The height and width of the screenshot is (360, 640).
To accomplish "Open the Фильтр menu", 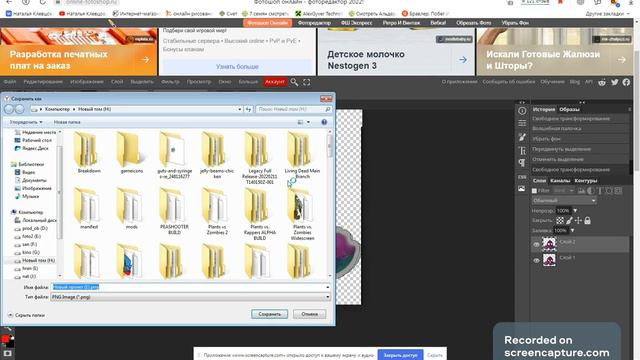I will (x=170, y=82).
